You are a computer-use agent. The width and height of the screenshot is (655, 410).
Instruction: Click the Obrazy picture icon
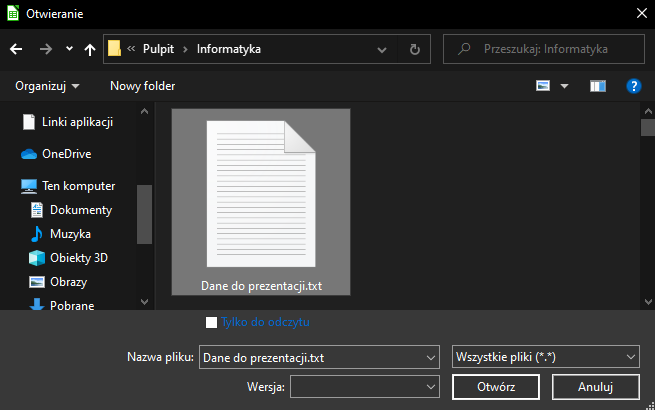pos(37,282)
